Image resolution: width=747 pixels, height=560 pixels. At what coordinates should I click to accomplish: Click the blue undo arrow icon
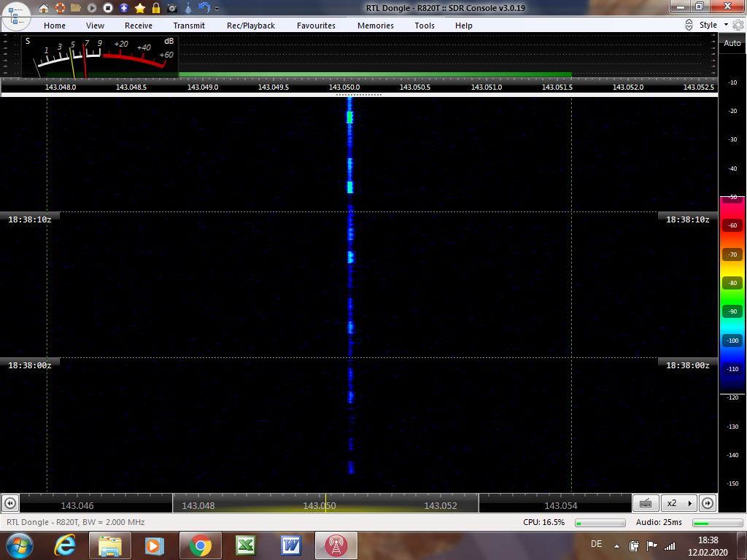tap(204, 7)
